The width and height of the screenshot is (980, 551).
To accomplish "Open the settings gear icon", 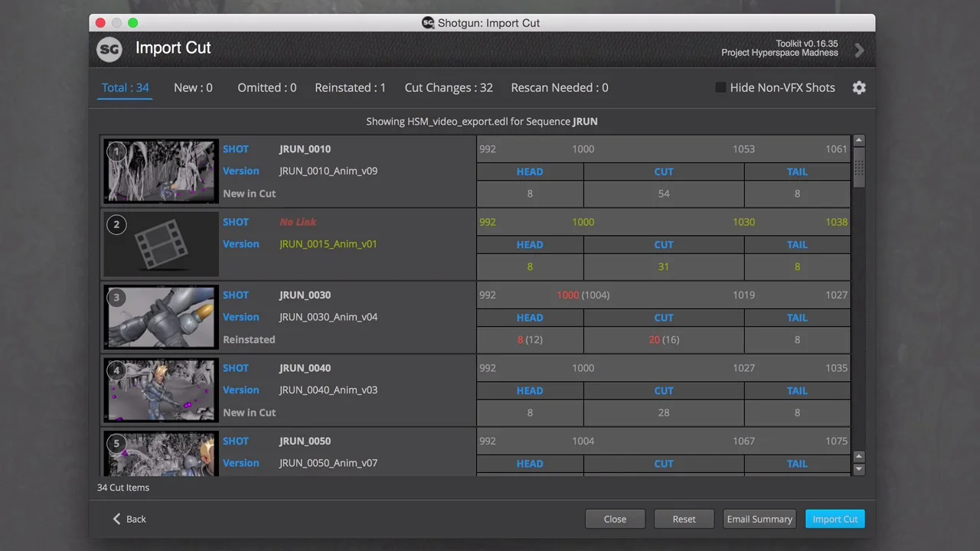I will (x=859, y=88).
